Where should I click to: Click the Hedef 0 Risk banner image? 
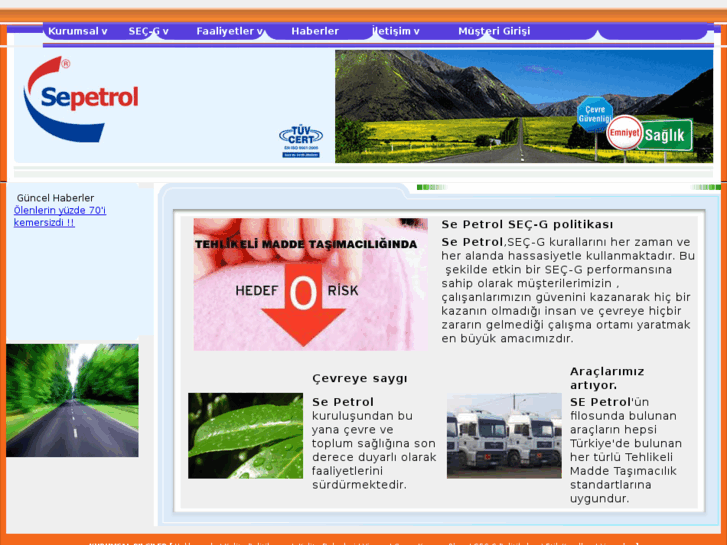click(x=311, y=284)
